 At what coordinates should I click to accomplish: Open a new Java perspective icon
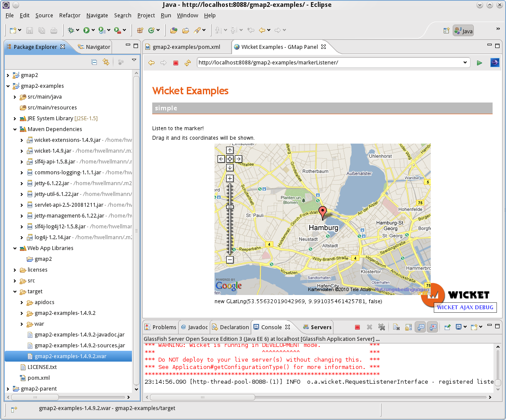pyautogui.click(x=447, y=30)
